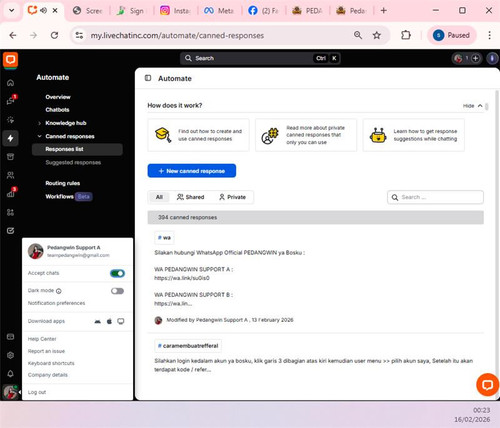Open Overview in Automate menu
Viewport: 500px width, 428px height.
click(58, 97)
